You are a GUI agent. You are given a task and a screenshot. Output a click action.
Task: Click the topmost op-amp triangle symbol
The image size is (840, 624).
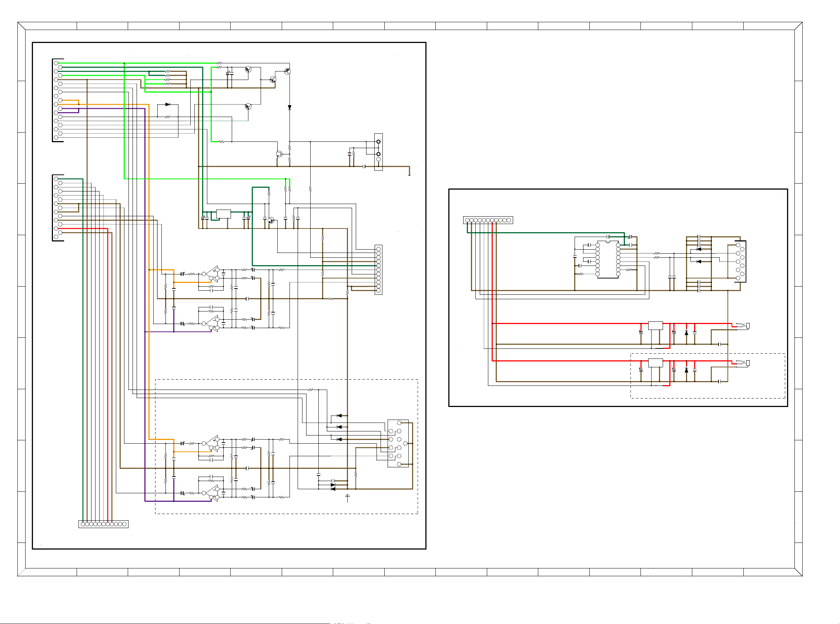coord(213,273)
